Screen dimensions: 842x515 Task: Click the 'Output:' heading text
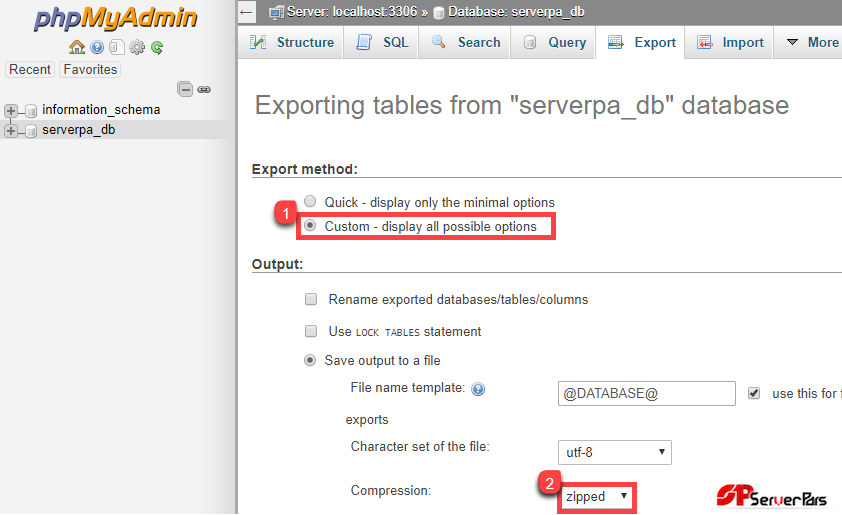tap(277, 264)
